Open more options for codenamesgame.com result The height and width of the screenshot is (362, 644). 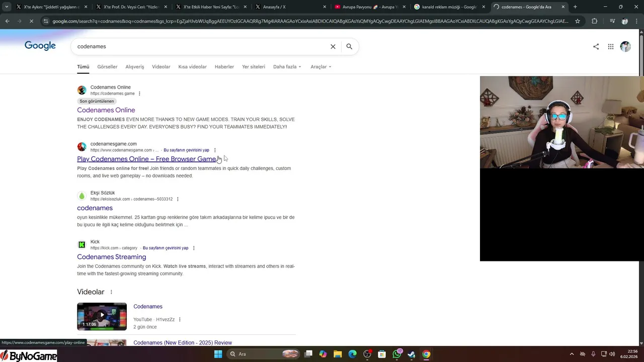coord(215,150)
